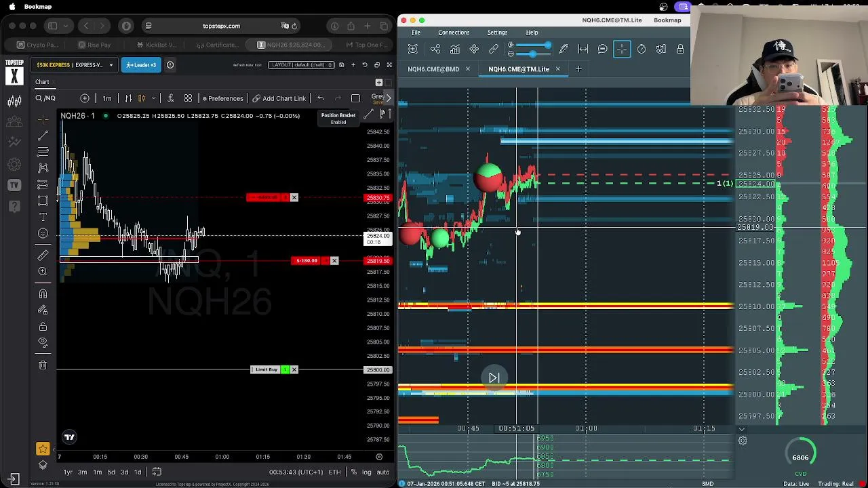
Task: Open the Bookmap Settings menu
Action: coord(497,33)
